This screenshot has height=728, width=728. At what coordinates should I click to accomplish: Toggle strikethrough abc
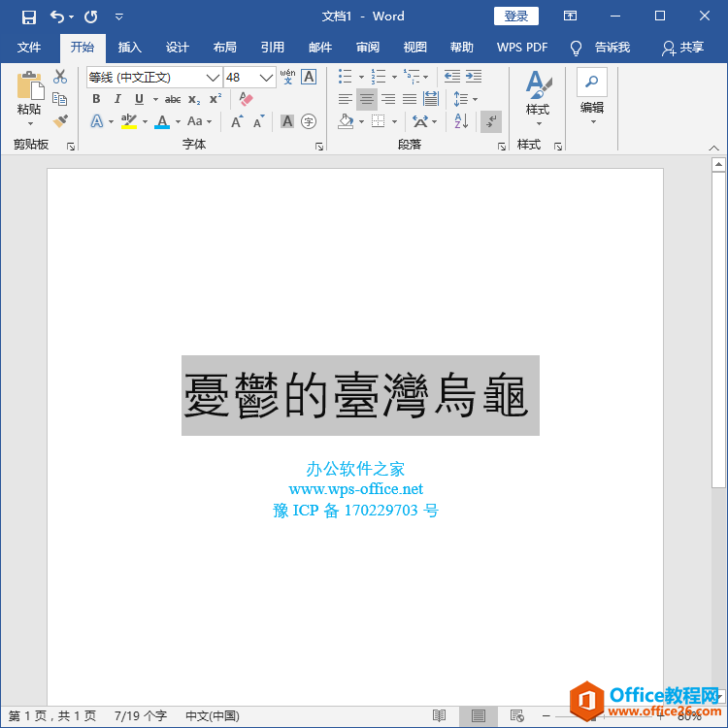point(173,99)
